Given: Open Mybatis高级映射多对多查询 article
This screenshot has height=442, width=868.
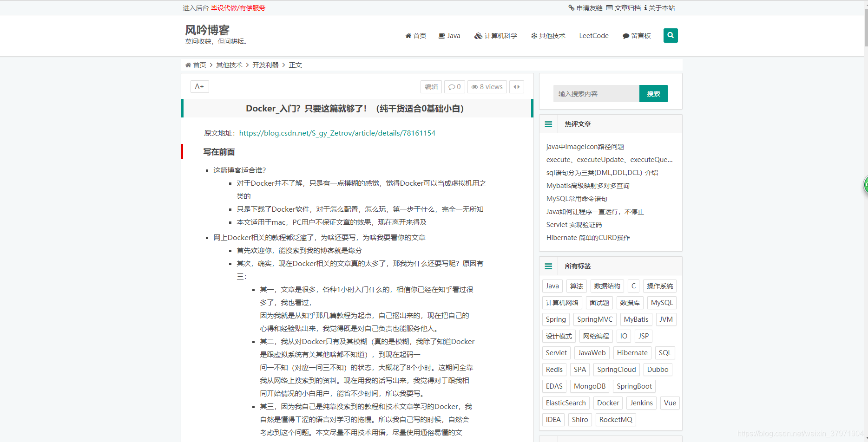Looking at the screenshot, I should point(588,186).
